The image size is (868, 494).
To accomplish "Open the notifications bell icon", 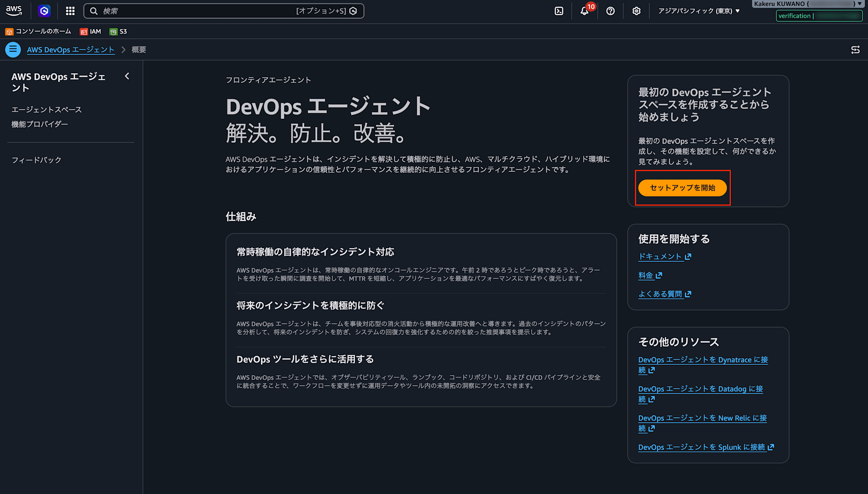I will pyautogui.click(x=585, y=11).
